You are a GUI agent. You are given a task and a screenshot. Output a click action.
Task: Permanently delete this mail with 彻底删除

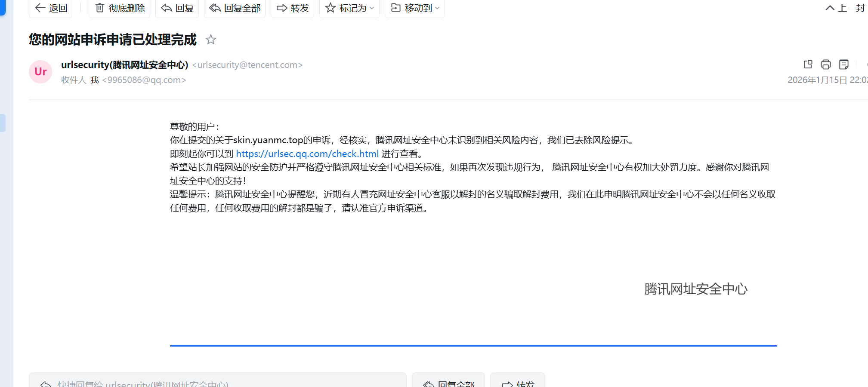(120, 8)
